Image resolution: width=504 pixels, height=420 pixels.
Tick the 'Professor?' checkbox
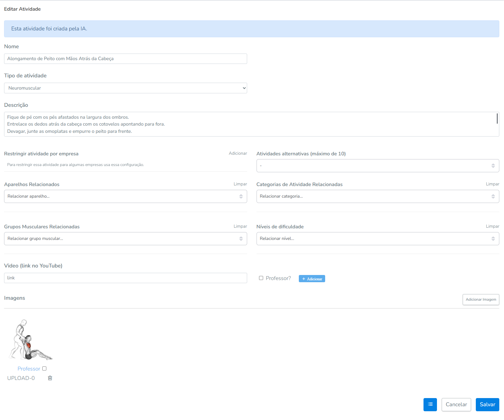[261, 278]
